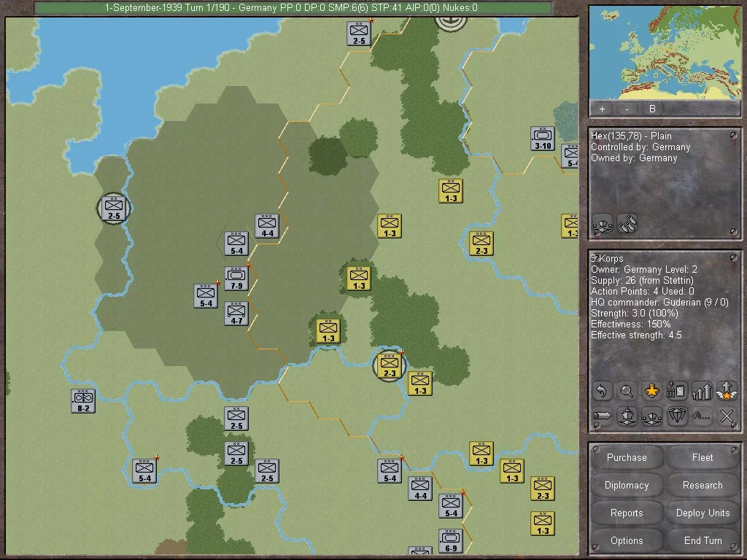Click the gold star medal icon
Image resolution: width=747 pixels, height=560 pixels.
coord(651,392)
